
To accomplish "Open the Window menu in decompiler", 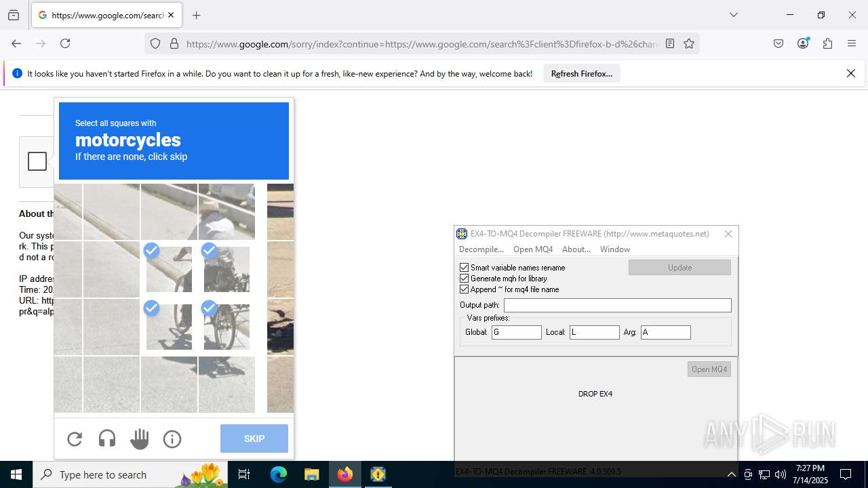I will (x=615, y=249).
